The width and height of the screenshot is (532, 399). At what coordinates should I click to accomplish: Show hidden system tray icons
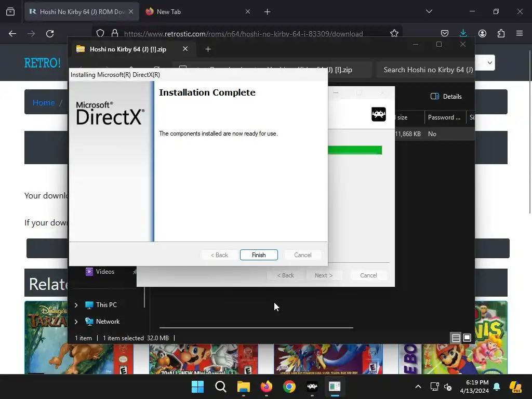point(418,387)
